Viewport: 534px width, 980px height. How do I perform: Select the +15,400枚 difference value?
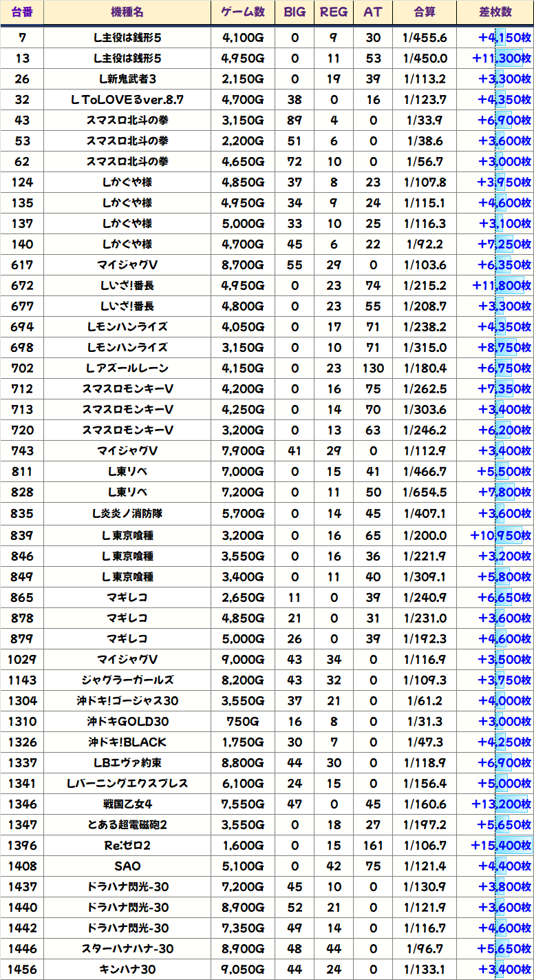point(501,845)
